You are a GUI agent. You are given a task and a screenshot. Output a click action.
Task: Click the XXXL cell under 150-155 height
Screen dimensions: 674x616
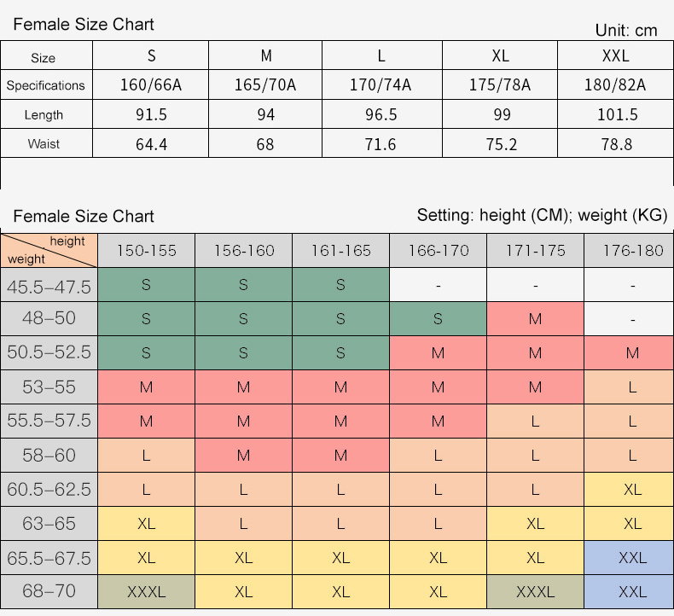(147, 591)
